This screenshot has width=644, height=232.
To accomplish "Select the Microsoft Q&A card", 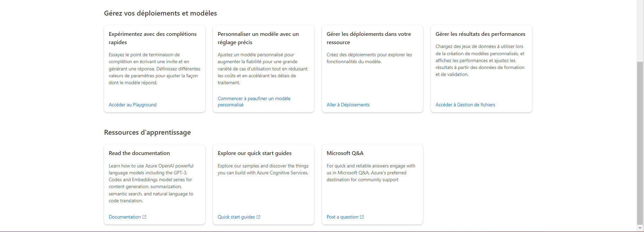I will point(372,185).
